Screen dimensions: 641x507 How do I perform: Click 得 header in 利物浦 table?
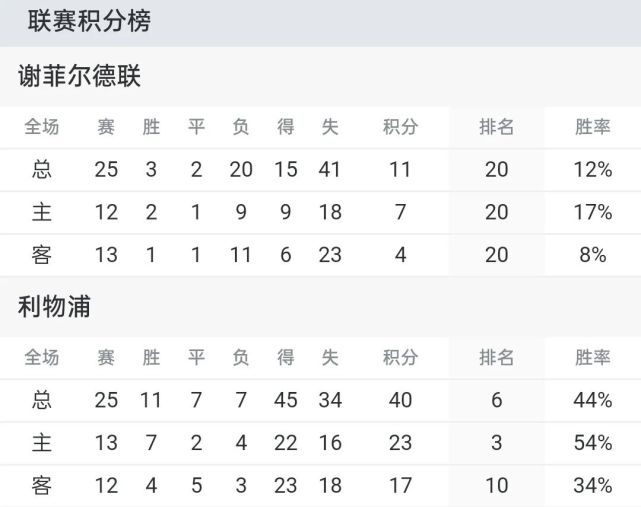[x=286, y=357]
